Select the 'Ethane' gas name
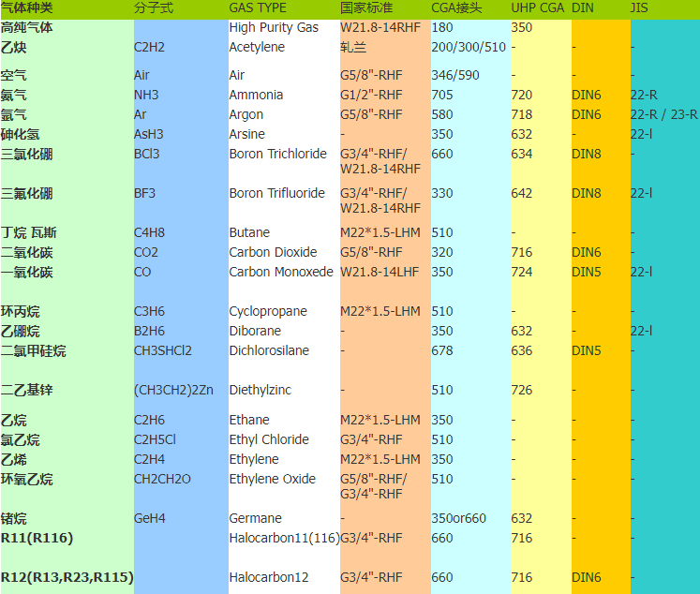 point(249,420)
